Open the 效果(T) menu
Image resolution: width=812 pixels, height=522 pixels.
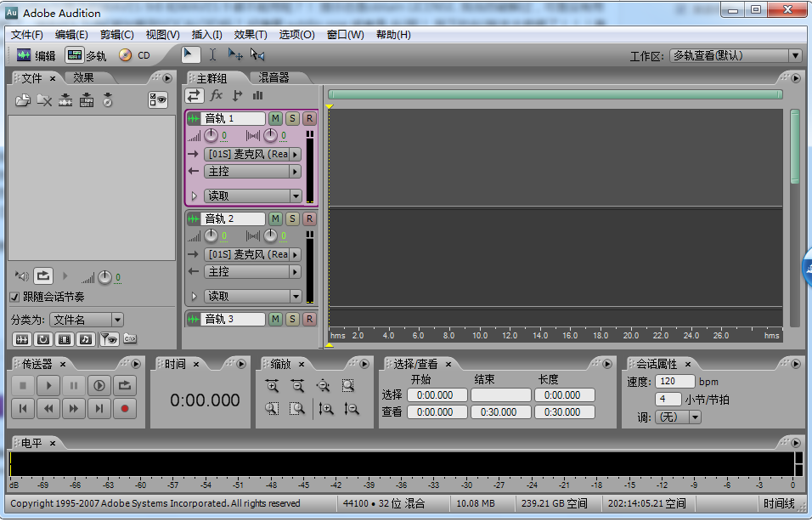[251, 34]
